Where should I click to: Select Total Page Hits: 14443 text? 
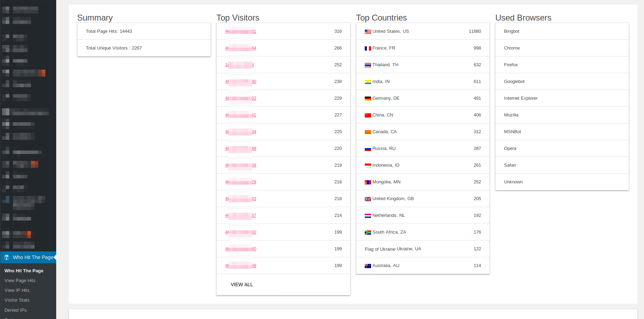tap(109, 31)
